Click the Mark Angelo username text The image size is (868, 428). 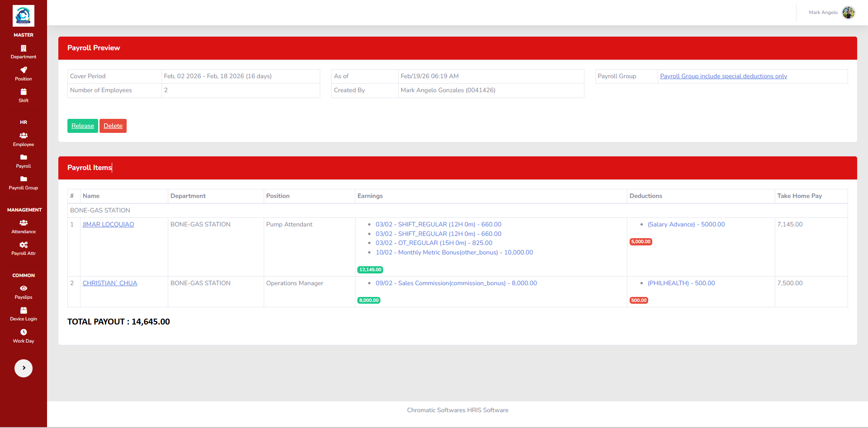(823, 13)
